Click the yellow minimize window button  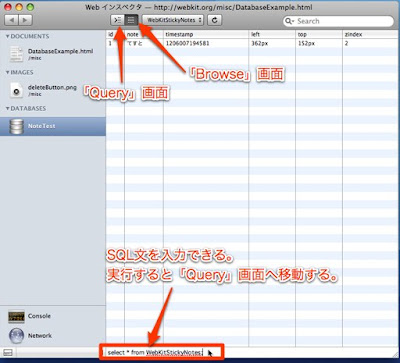click(x=19, y=7)
